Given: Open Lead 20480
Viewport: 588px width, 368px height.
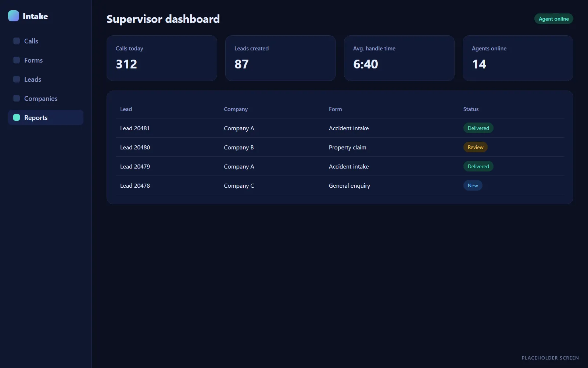Looking at the screenshot, I should [135, 147].
